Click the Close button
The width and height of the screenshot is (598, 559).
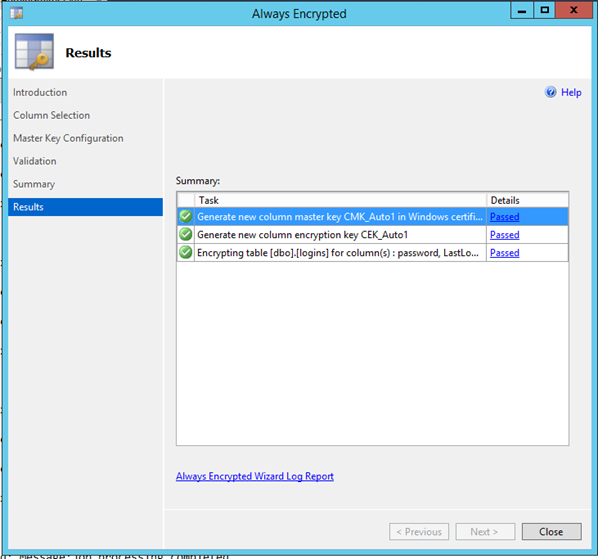[551, 532]
